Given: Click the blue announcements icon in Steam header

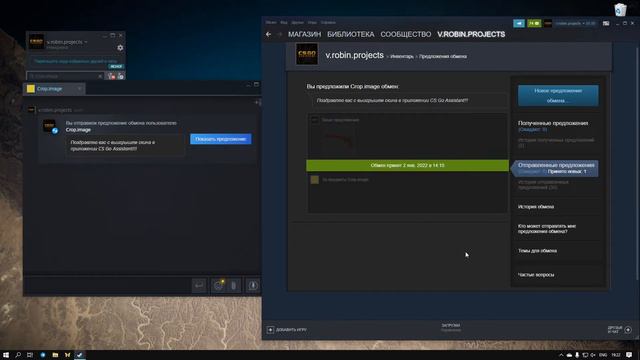Looking at the screenshot, I should pos(519,23).
